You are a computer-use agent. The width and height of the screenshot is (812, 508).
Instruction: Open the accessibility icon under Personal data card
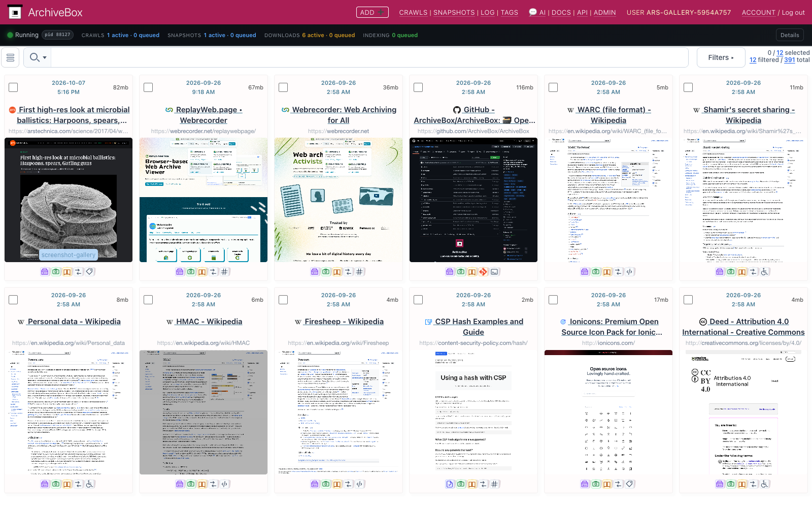tap(90, 484)
